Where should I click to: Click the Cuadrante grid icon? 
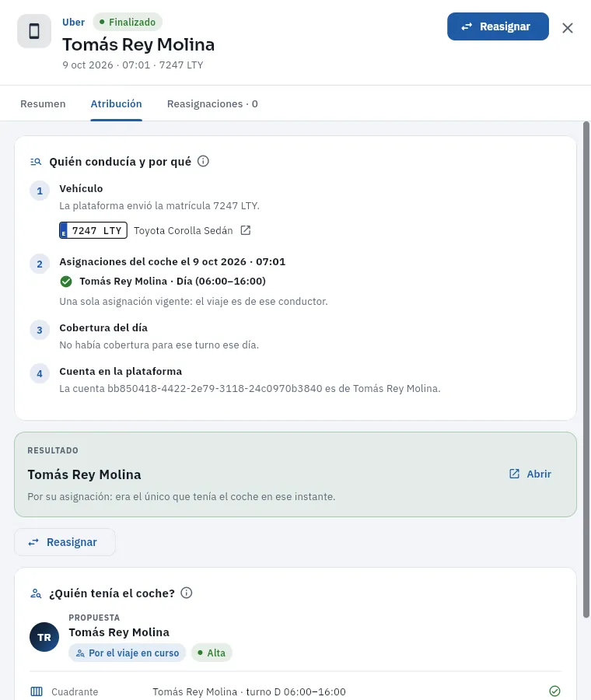pos(37,691)
